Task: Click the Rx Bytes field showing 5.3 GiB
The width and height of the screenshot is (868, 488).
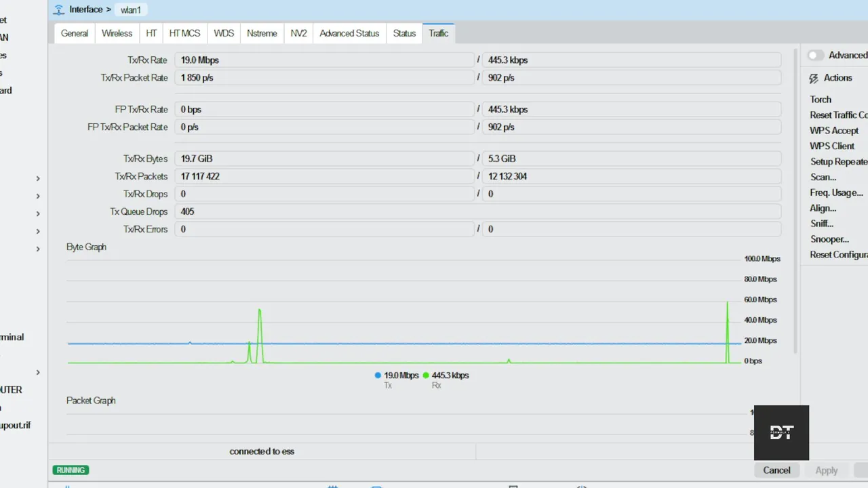Action: click(631, 159)
